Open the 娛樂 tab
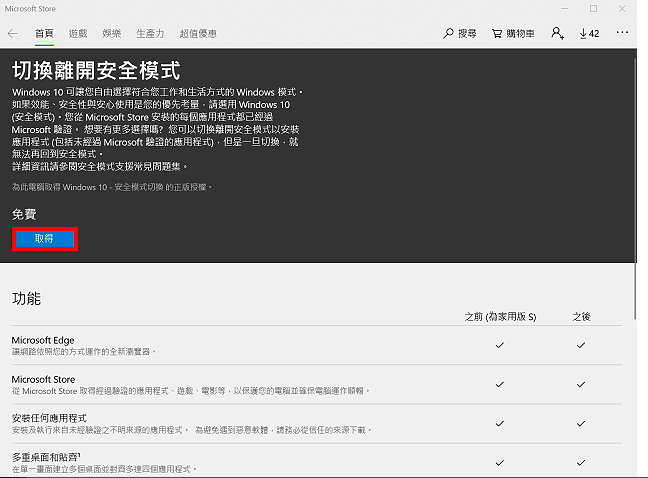 112,33
